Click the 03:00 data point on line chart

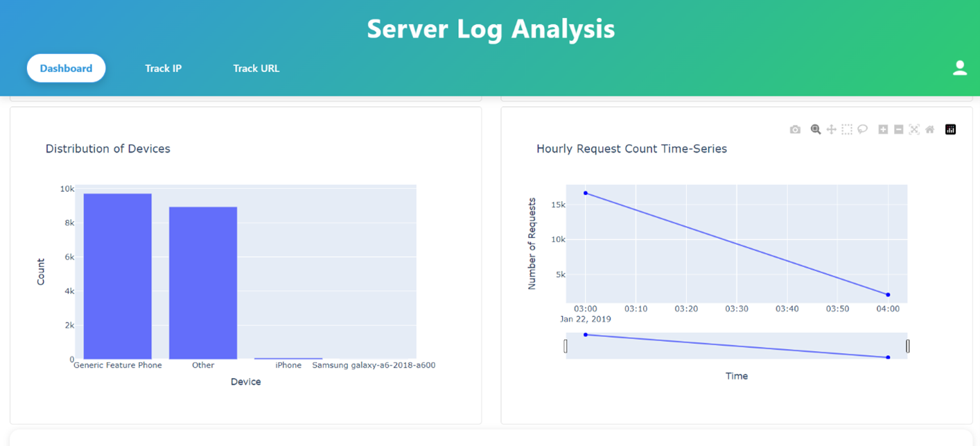[x=586, y=193]
